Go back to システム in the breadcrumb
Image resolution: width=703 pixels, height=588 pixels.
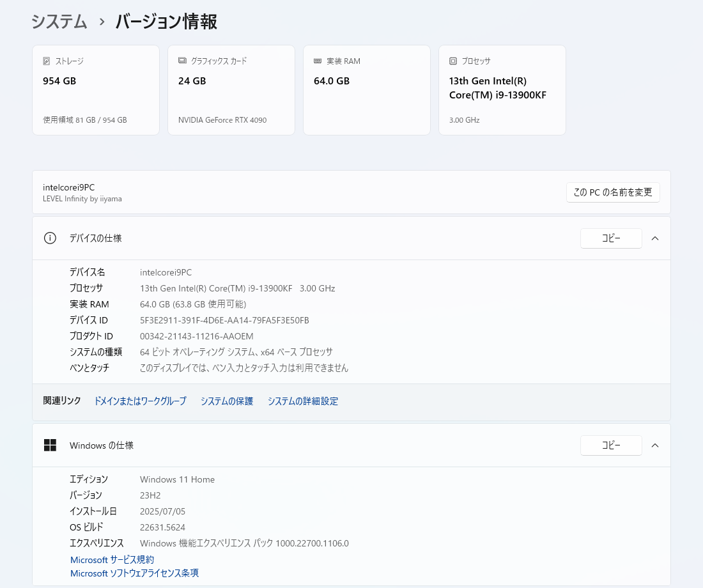coord(59,22)
